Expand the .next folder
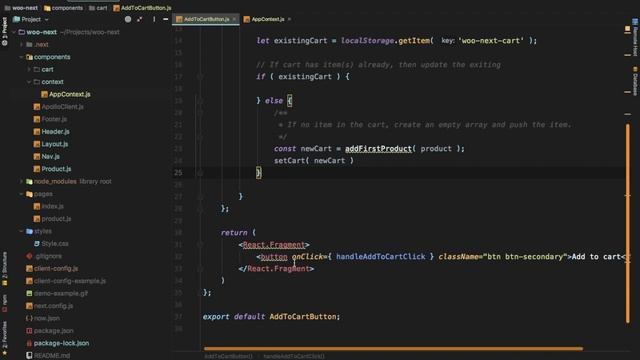 [22, 44]
